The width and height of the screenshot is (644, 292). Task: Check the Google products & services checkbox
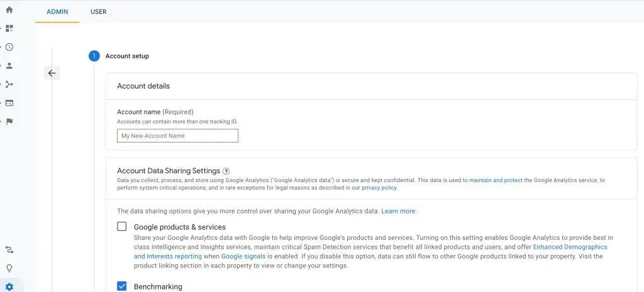pos(122,227)
